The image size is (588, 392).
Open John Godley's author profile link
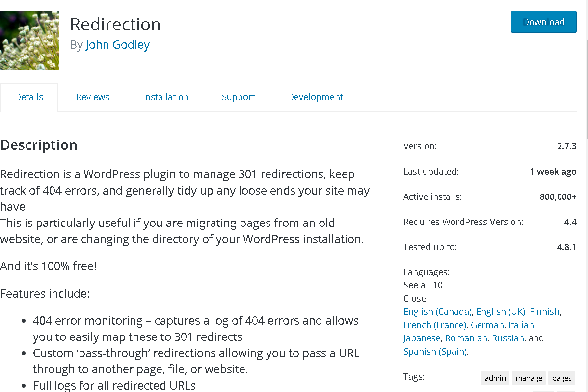[x=117, y=45]
